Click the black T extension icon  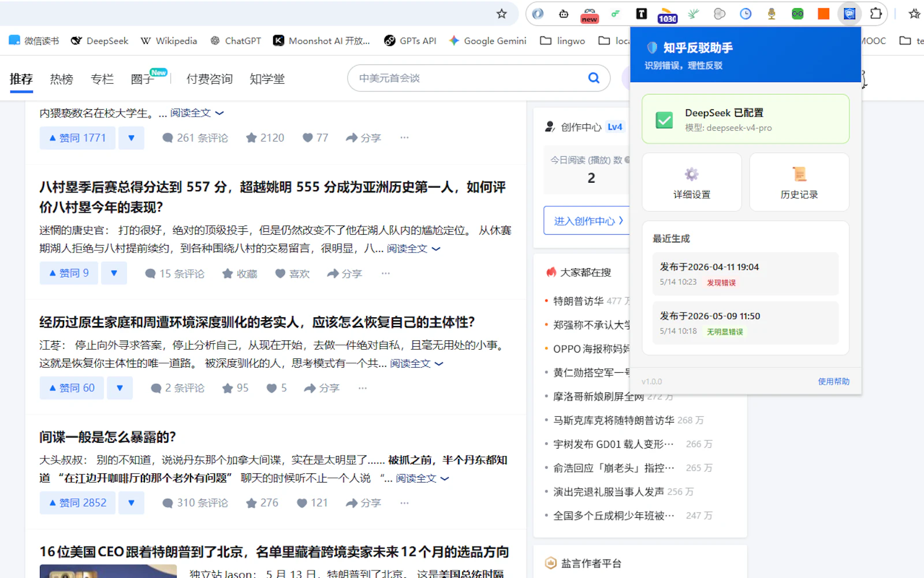coord(641,14)
